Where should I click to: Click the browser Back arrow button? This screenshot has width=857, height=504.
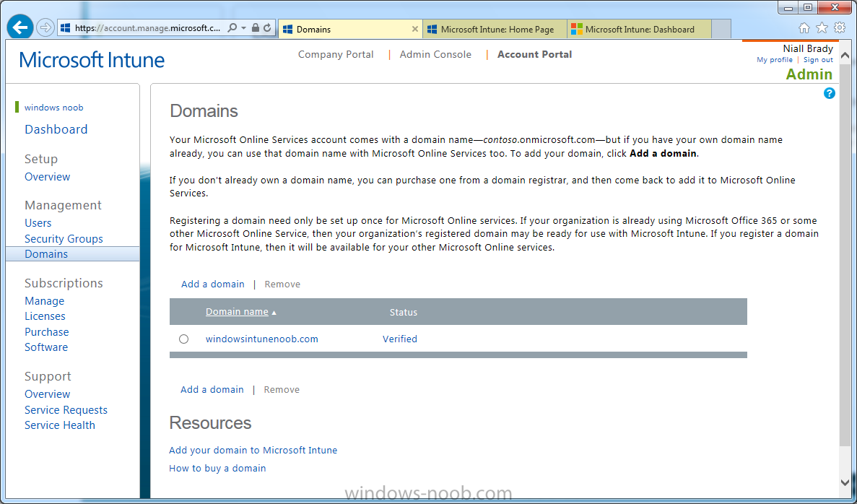tap(20, 27)
